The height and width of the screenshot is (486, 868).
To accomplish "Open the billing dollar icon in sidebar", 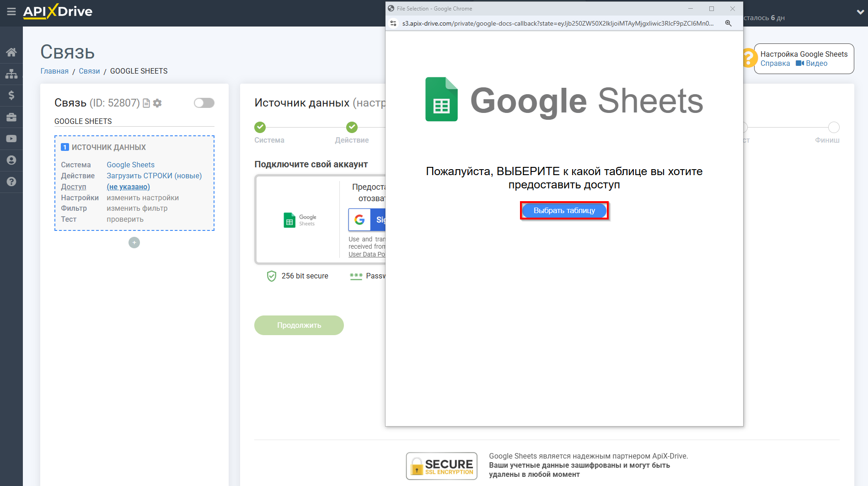I will [11, 95].
